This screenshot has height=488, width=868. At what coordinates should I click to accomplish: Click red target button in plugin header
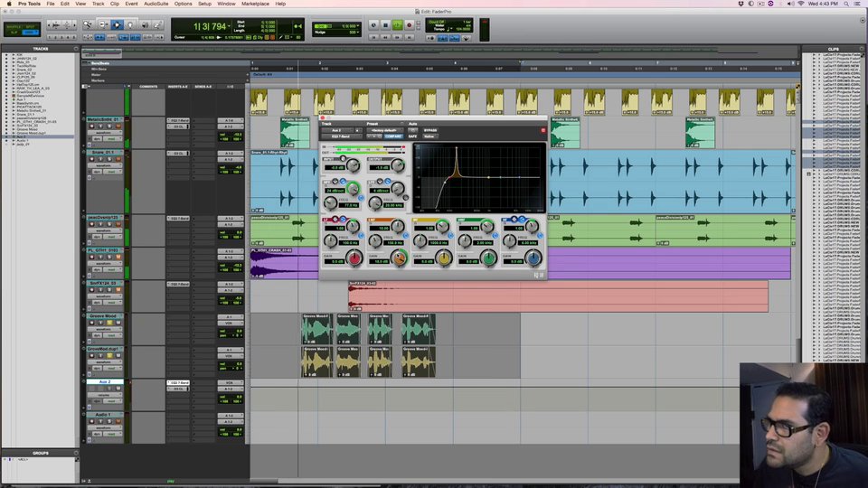coord(543,130)
